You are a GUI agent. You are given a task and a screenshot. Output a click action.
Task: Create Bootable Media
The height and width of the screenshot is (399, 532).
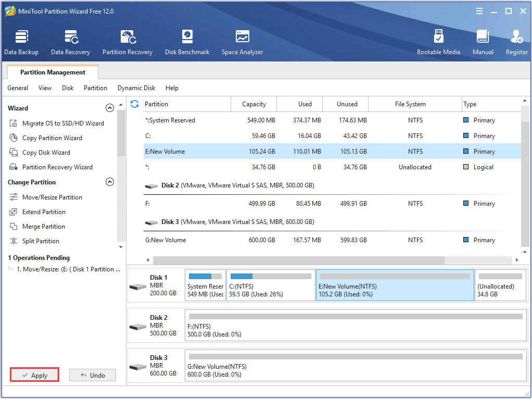point(438,42)
